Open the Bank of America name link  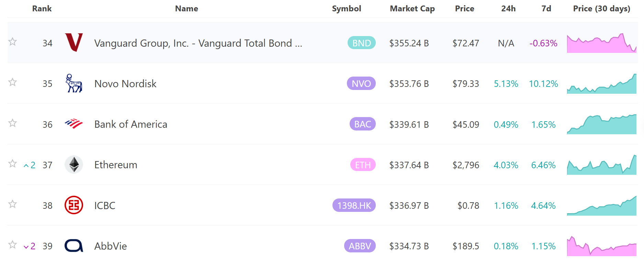tap(131, 124)
